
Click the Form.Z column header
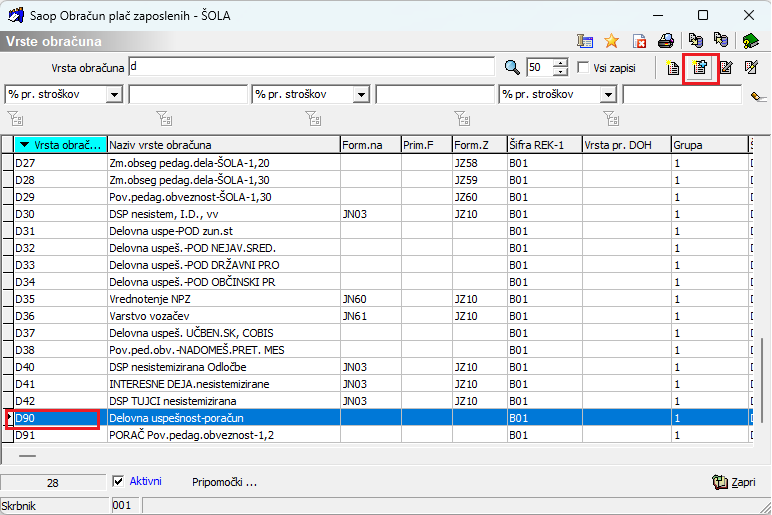point(480,145)
